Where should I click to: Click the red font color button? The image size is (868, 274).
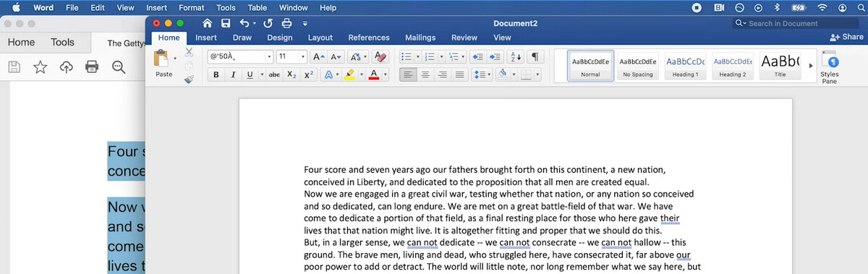tap(374, 74)
